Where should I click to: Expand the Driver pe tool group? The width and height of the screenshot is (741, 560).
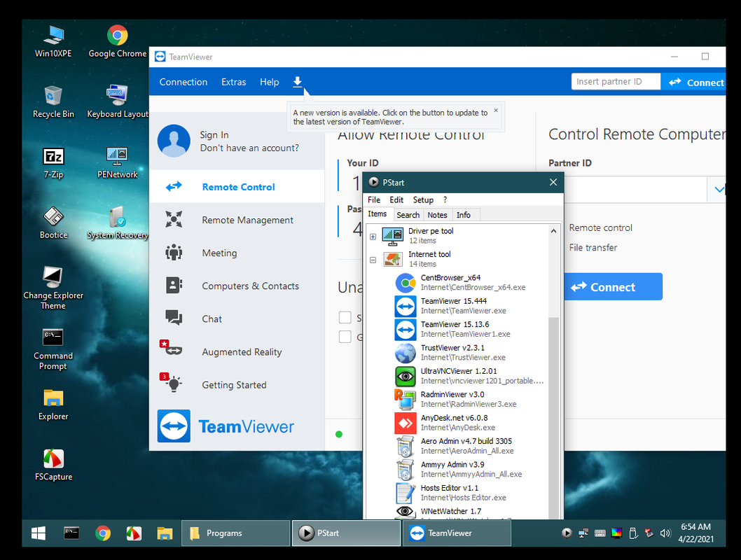click(373, 237)
